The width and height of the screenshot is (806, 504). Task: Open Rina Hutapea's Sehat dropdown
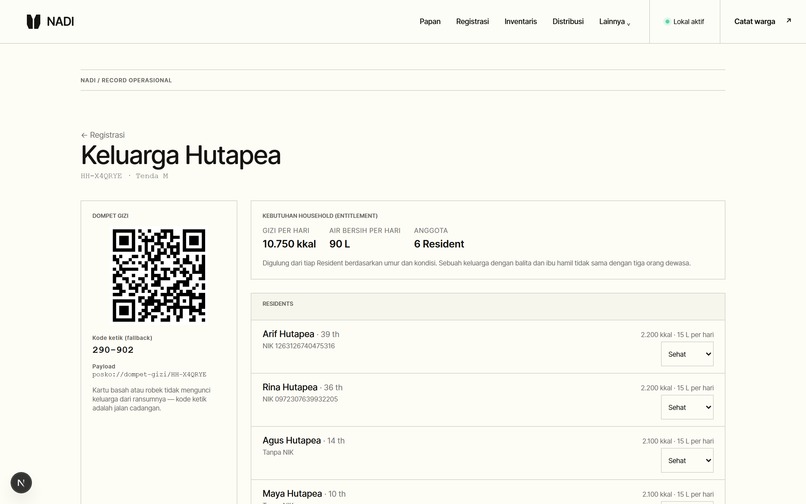point(687,407)
